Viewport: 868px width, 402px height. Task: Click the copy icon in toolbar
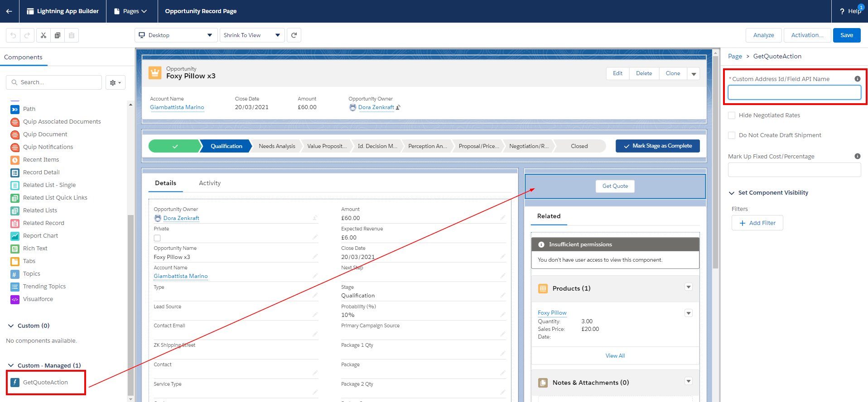[58, 35]
